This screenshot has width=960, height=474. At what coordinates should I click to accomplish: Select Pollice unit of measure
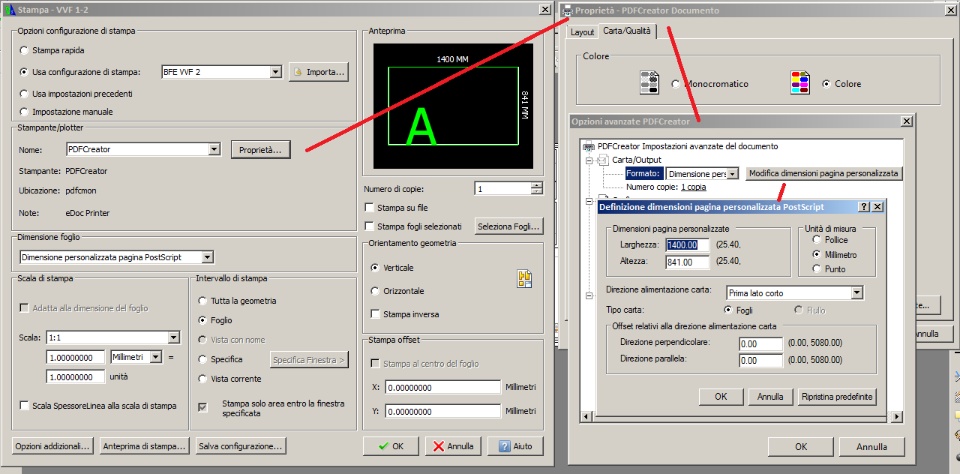pos(816,239)
